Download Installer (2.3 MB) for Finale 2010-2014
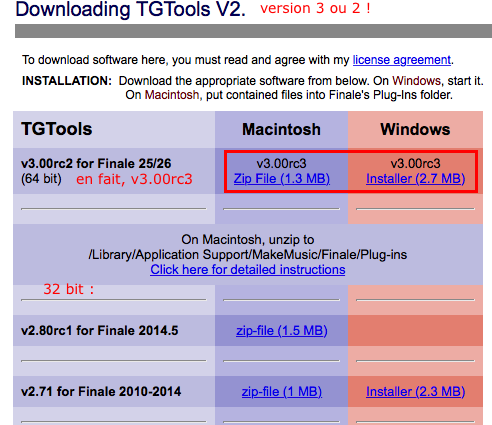Image resolution: width=492 pixels, height=425 pixels. tap(415, 392)
